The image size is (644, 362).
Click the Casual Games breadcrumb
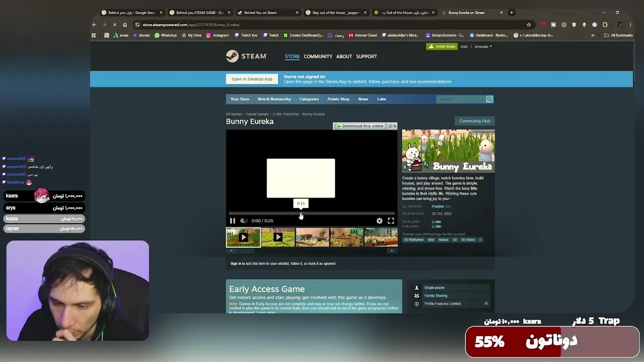pos(257,114)
